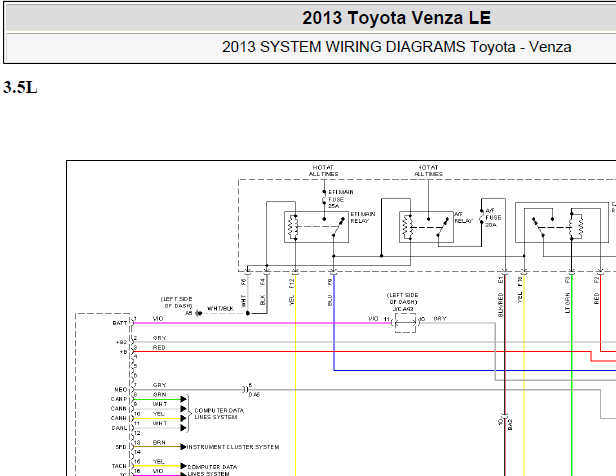616x476 pixels.
Task: Click the BLK/RED vertical wire label
Action: tap(500, 304)
